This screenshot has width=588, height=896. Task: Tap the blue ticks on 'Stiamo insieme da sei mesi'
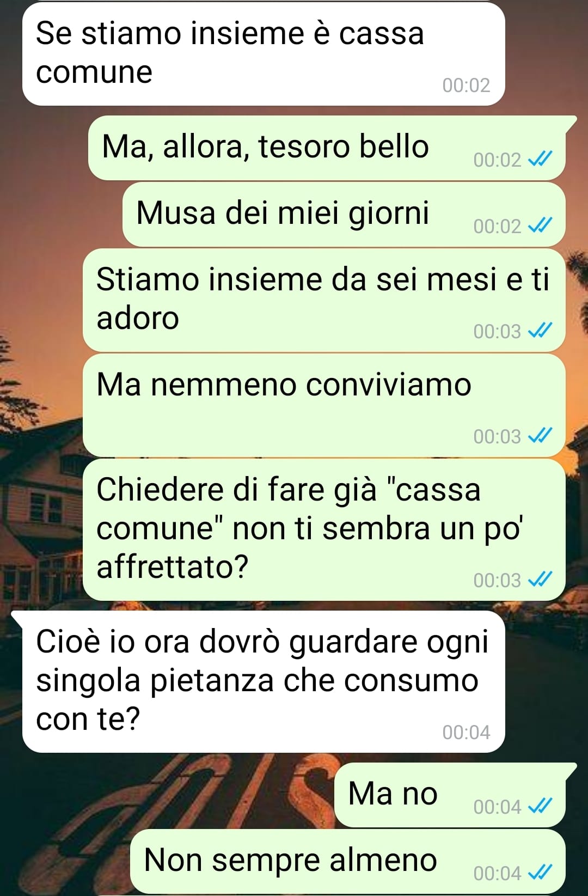pyautogui.click(x=540, y=331)
